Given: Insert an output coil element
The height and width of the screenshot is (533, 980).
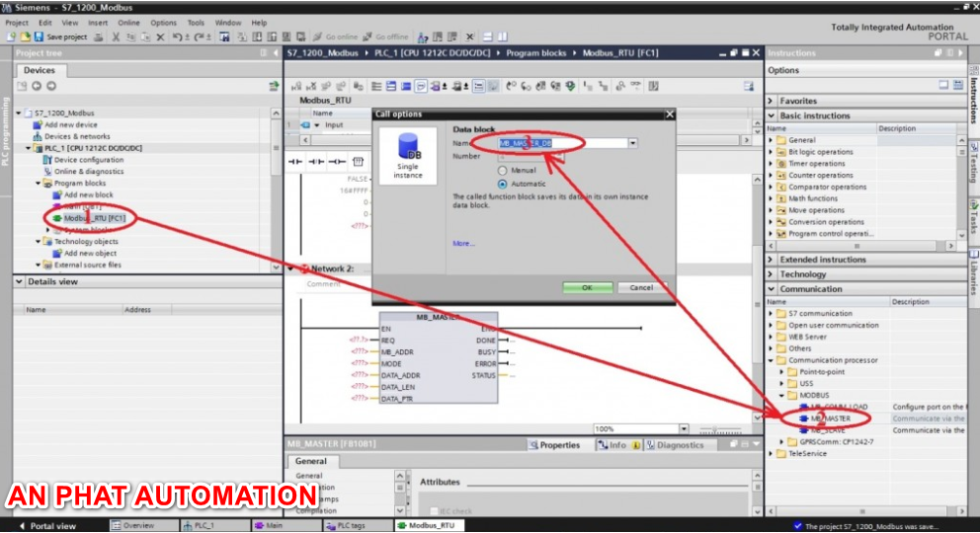Looking at the screenshot, I should tap(338, 161).
